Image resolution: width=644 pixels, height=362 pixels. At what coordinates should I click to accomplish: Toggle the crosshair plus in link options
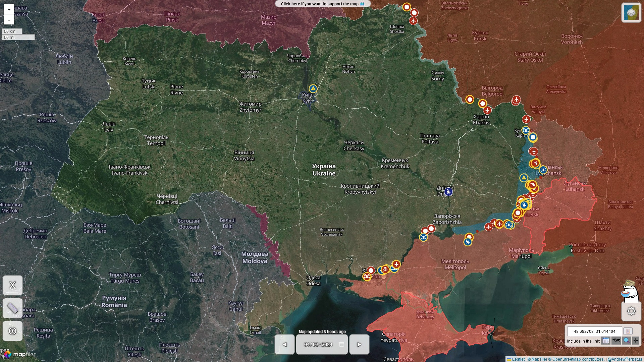pyautogui.click(x=636, y=341)
